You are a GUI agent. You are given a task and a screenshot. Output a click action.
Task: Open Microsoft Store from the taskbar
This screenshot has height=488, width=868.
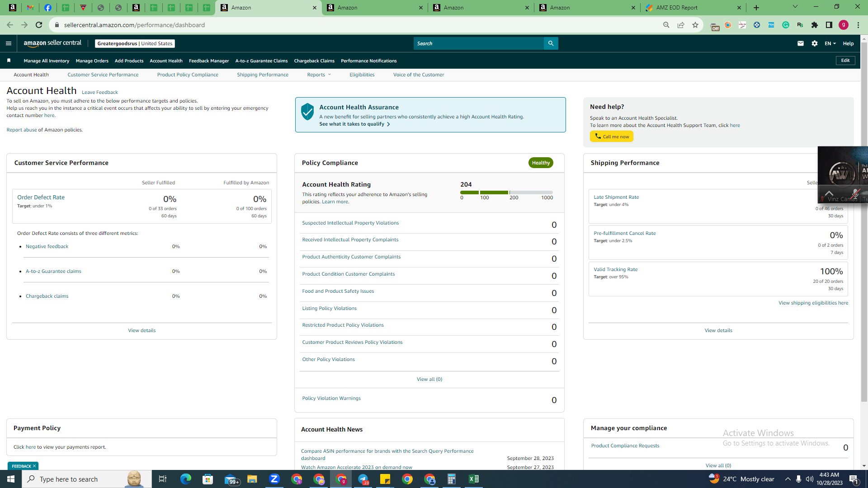208,479
